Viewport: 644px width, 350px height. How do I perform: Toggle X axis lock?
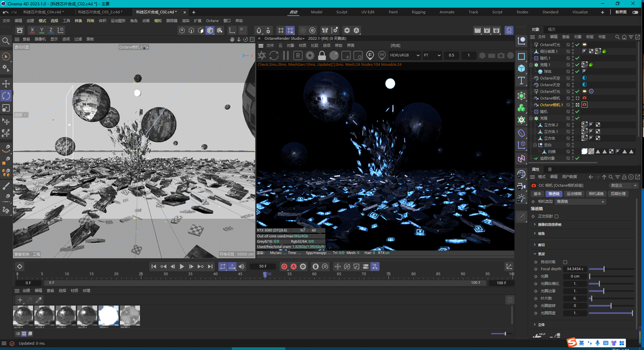coord(32,30)
